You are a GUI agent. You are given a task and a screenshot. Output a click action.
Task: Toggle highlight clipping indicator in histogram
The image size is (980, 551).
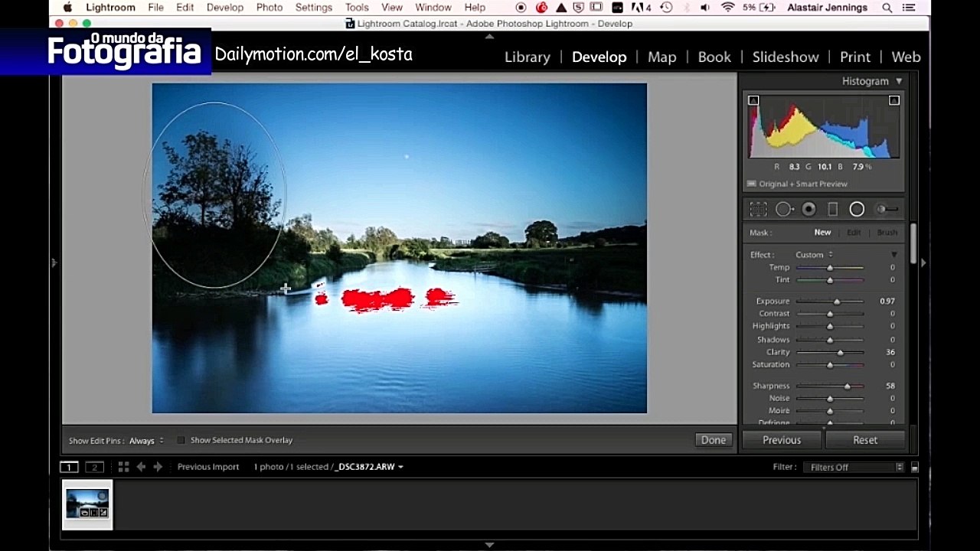(x=893, y=100)
